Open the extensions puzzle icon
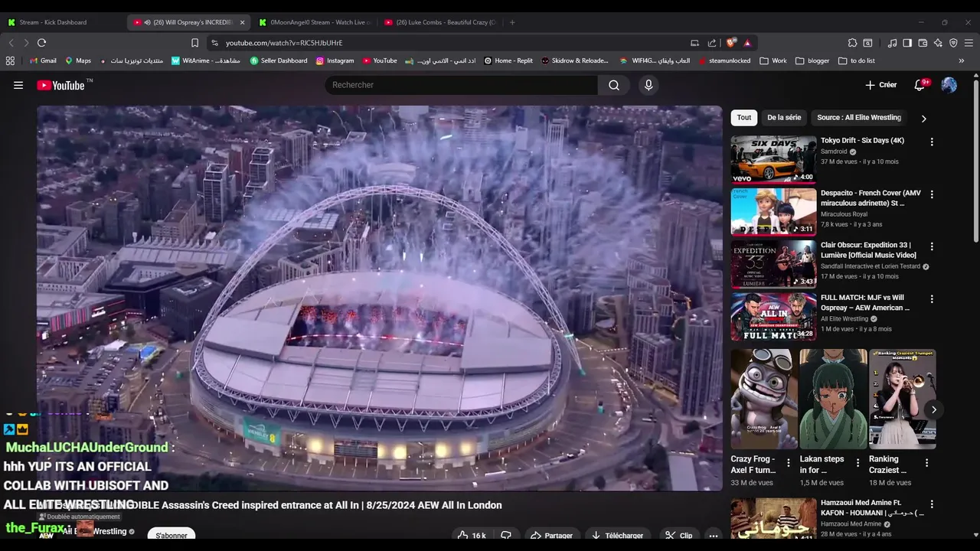Image resolution: width=980 pixels, height=551 pixels. (x=852, y=43)
